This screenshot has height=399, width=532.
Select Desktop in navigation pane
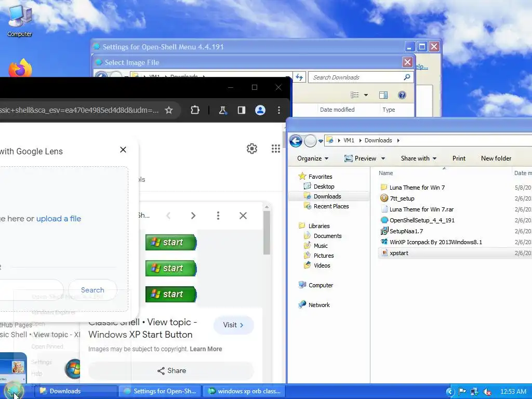point(324,187)
